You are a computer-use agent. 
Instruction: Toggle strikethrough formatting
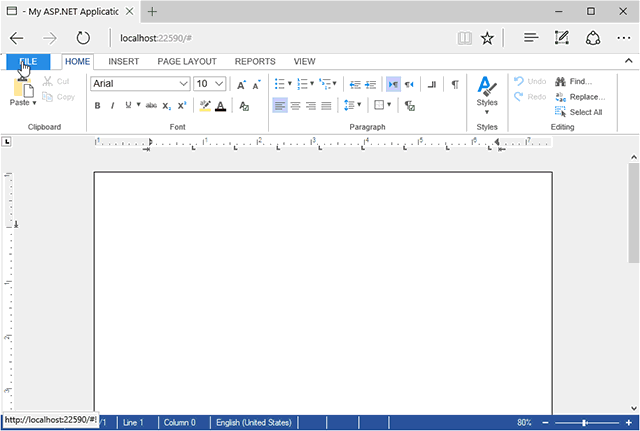pyautogui.click(x=151, y=106)
